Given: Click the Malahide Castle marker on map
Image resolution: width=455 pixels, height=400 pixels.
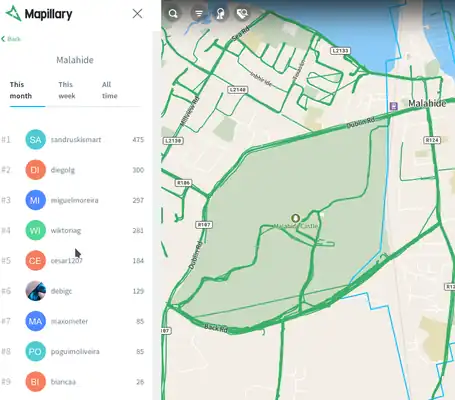Looking at the screenshot, I should click(x=295, y=218).
